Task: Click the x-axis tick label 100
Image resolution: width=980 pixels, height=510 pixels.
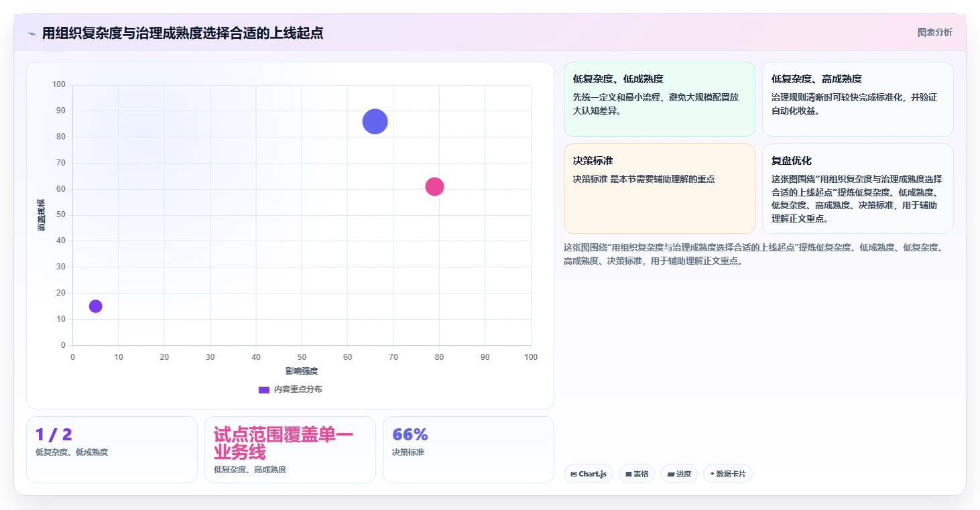Action: coord(531,357)
